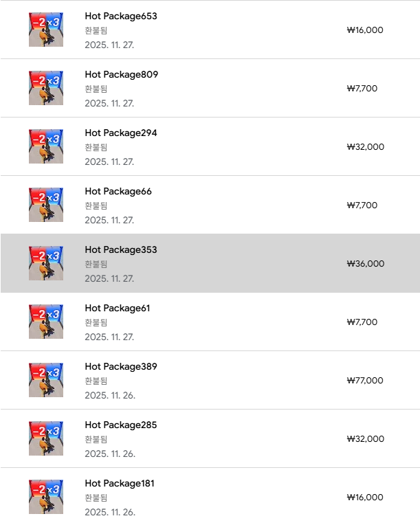The width and height of the screenshot is (420, 525).
Task: Select the Hot Package294 title text
Action: pos(121,133)
